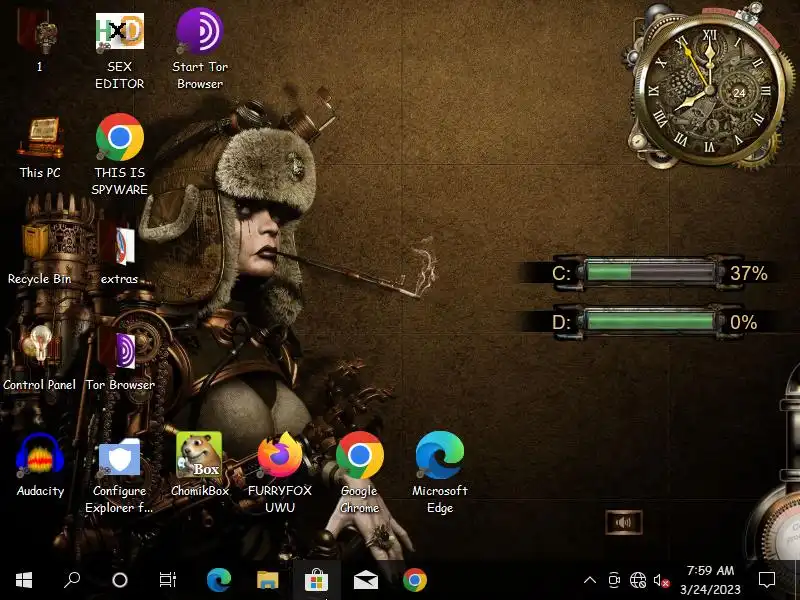This screenshot has width=800, height=600.
Task: Click the Meet Now tray icon
Action: point(614,580)
